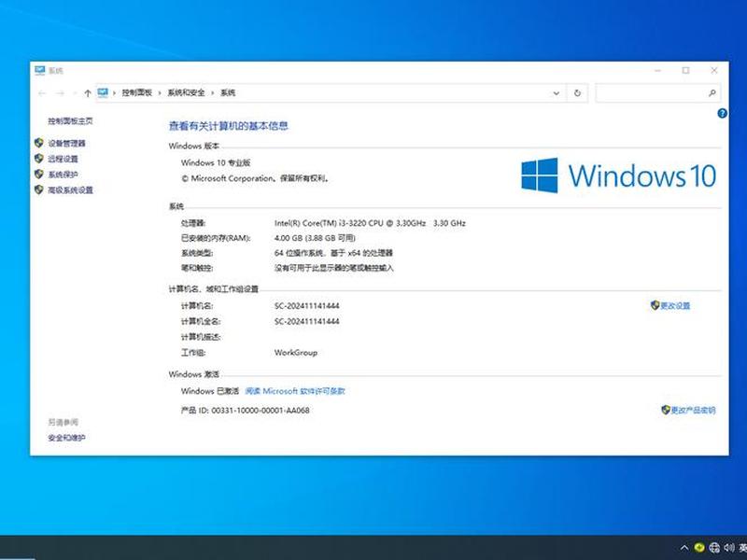The image size is (747, 560).
Task: Click shield icon beside 更改产品密钥
Action: click(666, 410)
